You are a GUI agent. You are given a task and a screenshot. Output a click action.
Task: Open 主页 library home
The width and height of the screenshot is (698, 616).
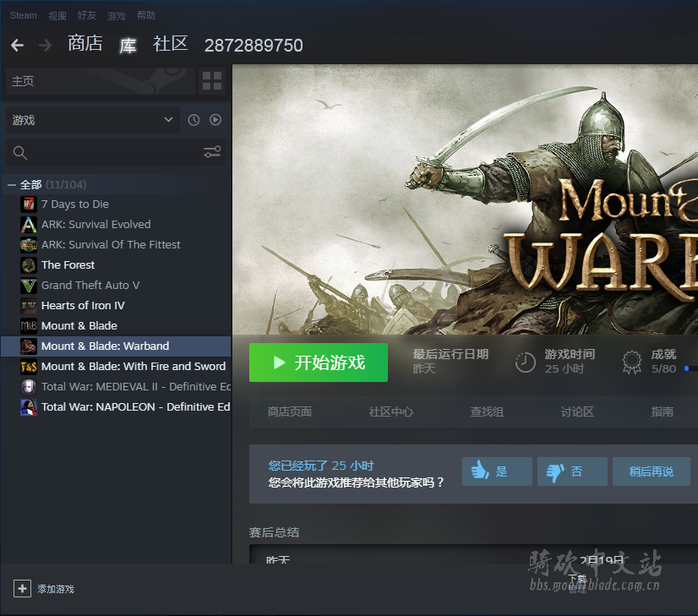101,81
